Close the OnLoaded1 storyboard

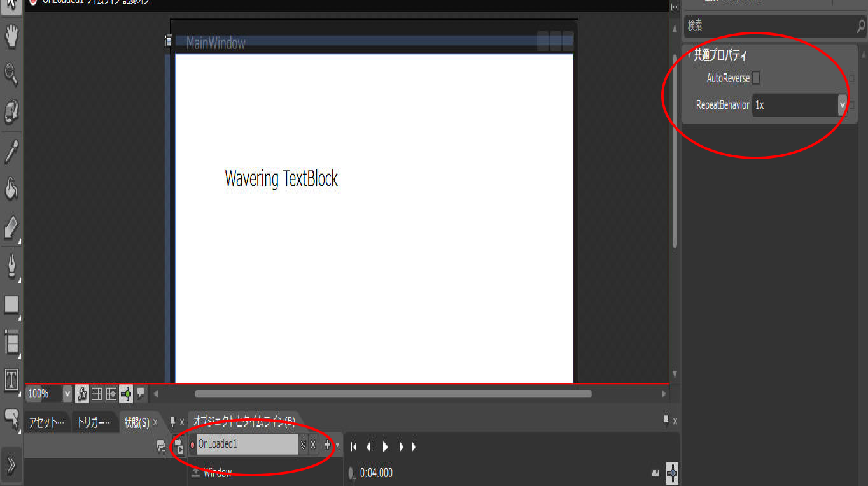313,445
